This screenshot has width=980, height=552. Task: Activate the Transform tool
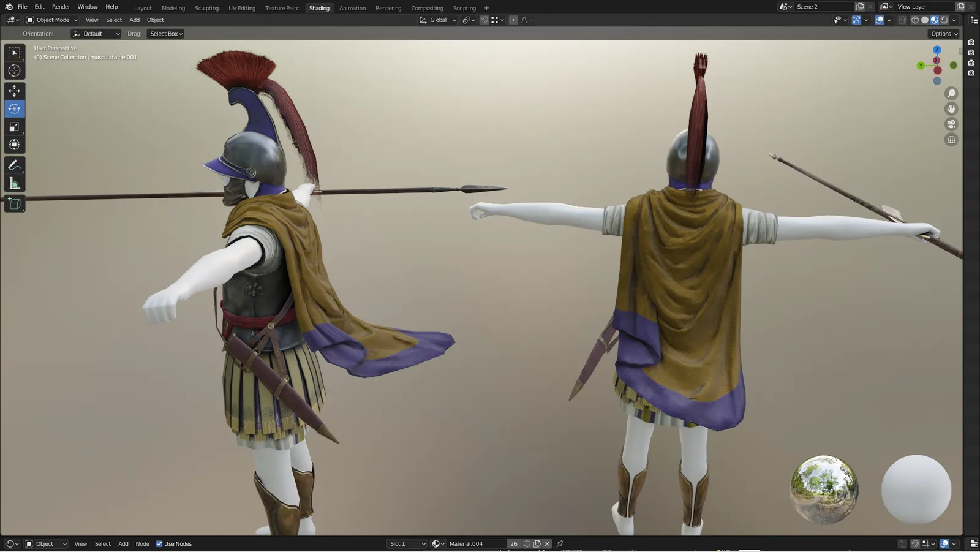14,145
